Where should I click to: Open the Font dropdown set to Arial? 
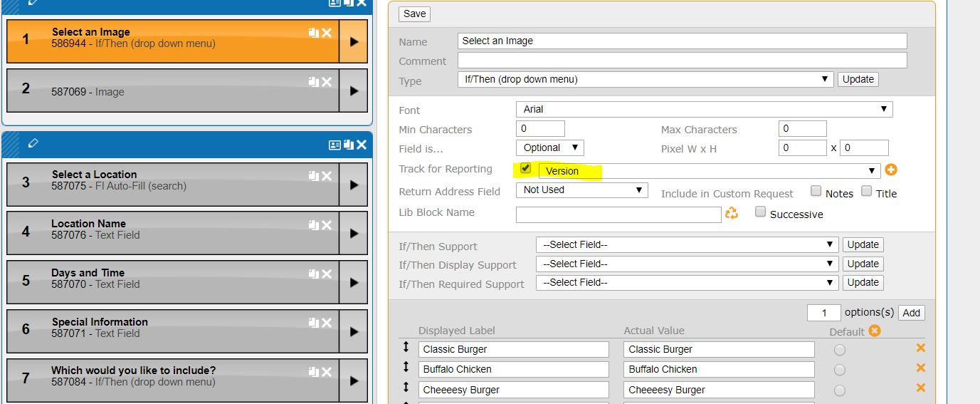pos(703,109)
